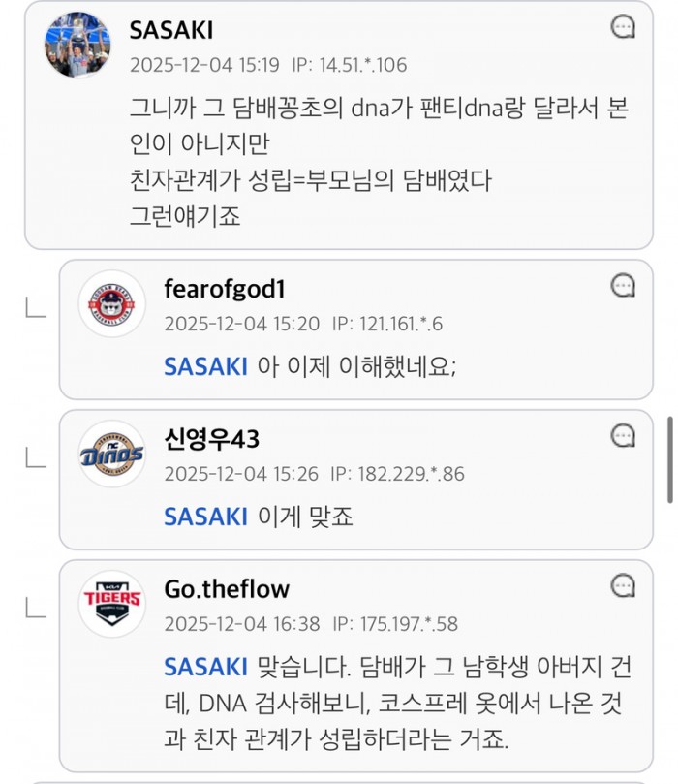The height and width of the screenshot is (784, 678).
Task: Click the KIA Tigers logo avatar
Action: (x=112, y=605)
